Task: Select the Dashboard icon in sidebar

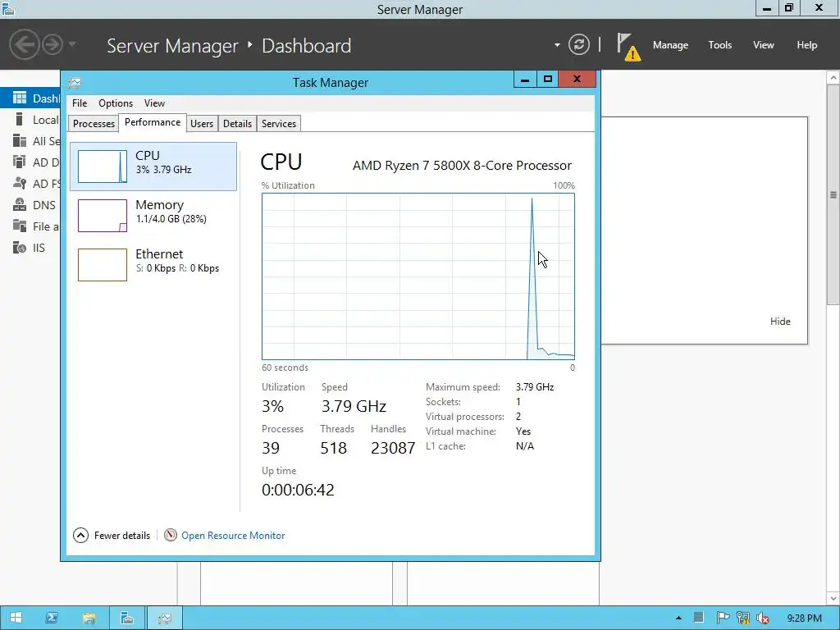Action: click(x=20, y=98)
